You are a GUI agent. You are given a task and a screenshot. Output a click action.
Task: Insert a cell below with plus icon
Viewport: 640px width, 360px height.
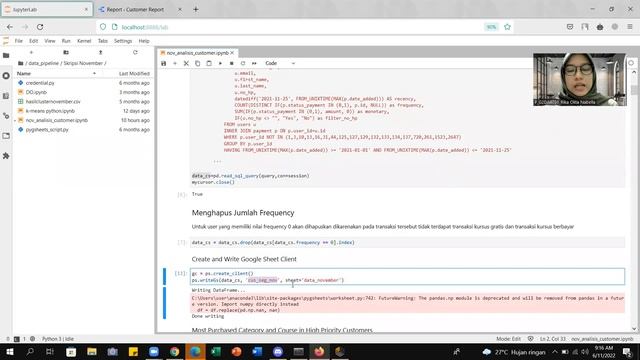175,63
